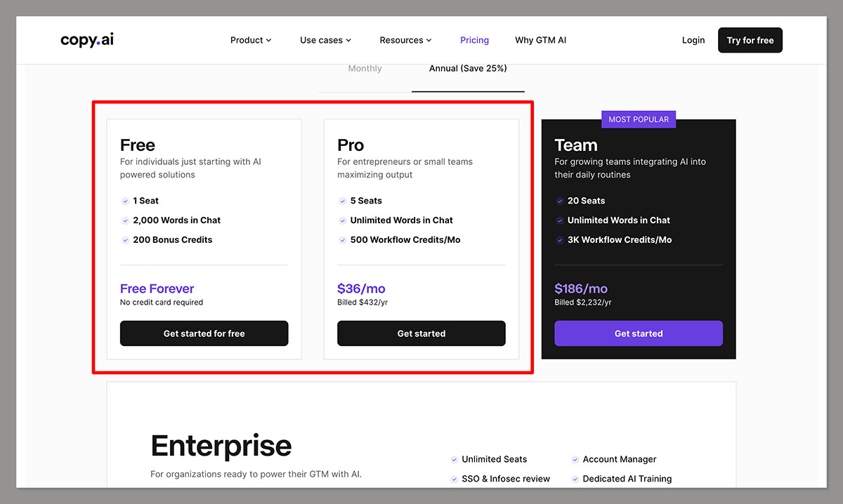Switch billing to Monthly
This screenshot has height=504, width=843.
(x=365, y=68)
